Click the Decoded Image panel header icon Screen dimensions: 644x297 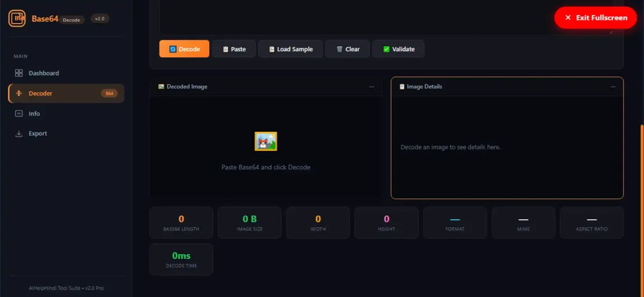coord(161,86)
